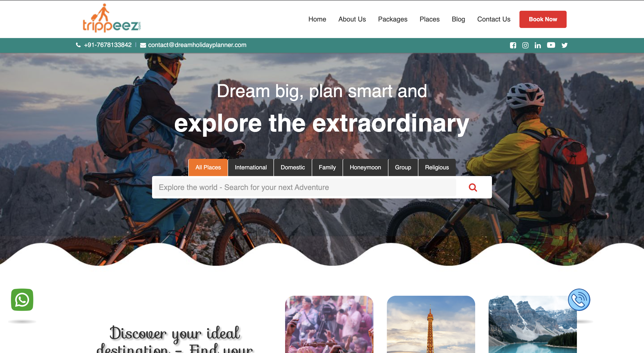This screenshot has height=353, width=644.
Task: Click the trippeez logo
Action: [112, 18]
